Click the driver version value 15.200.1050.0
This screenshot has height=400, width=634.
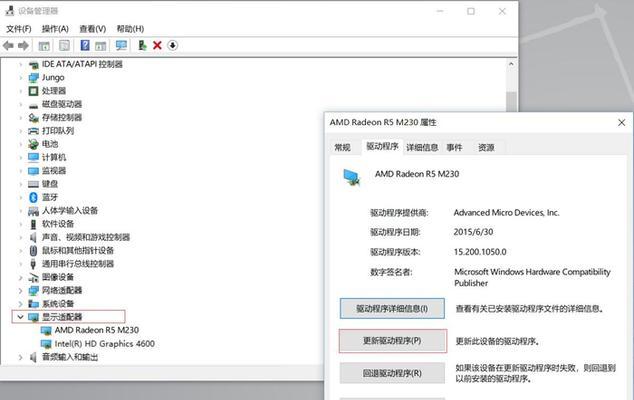(x=480, y=252)
